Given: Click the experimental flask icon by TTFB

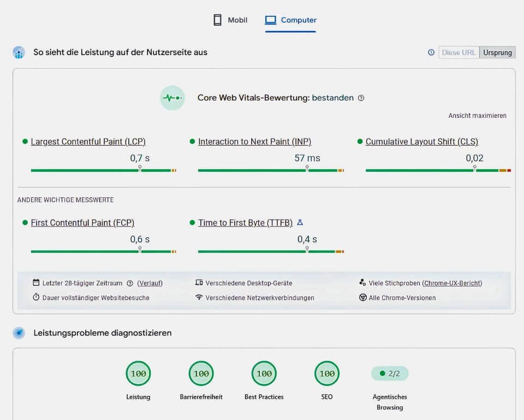Looking at the screenshot, I should [300, 223].
